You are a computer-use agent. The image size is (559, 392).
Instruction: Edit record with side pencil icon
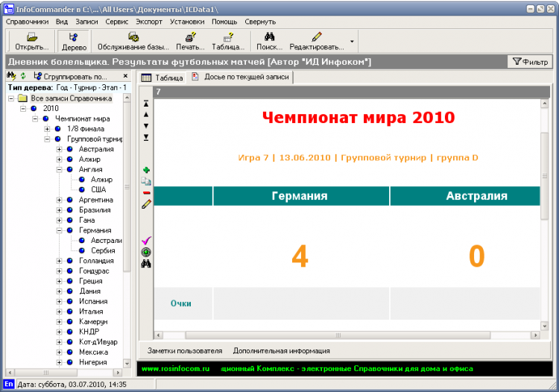[146, 204]
